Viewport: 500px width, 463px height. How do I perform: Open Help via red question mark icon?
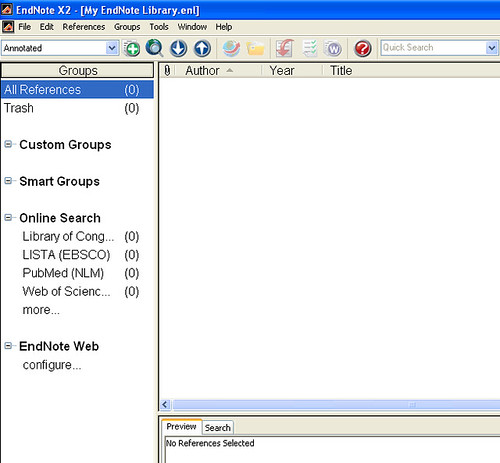[362, 48]
